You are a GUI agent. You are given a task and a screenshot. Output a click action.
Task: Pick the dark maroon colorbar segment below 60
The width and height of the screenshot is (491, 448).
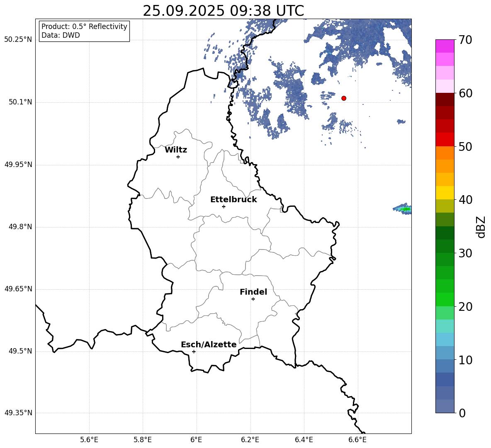click(x=445, y=99)
